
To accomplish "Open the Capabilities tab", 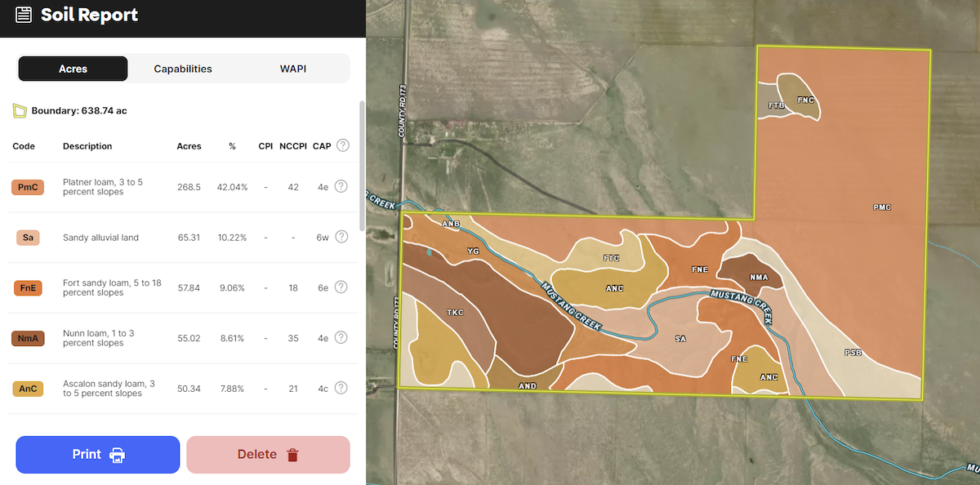I will [183, 69].
